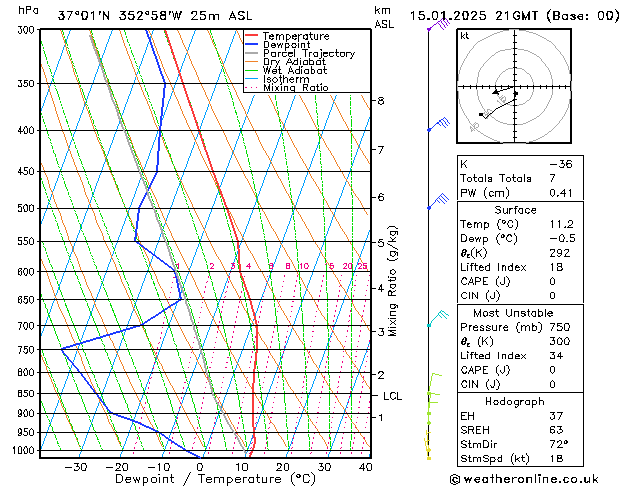Click the EH value 37

[556, 416]
